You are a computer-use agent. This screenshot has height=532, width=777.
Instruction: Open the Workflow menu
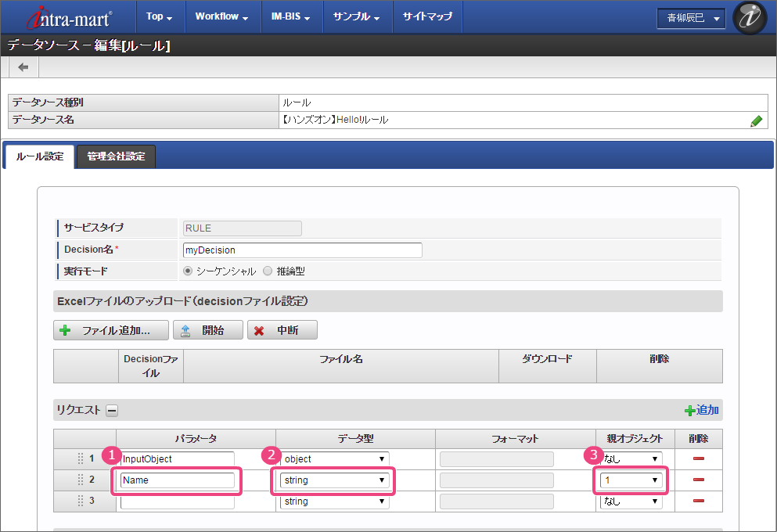[x=221, y=16]
